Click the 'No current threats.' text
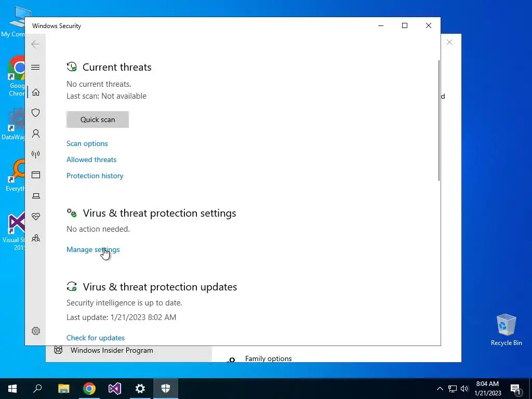 99,84
